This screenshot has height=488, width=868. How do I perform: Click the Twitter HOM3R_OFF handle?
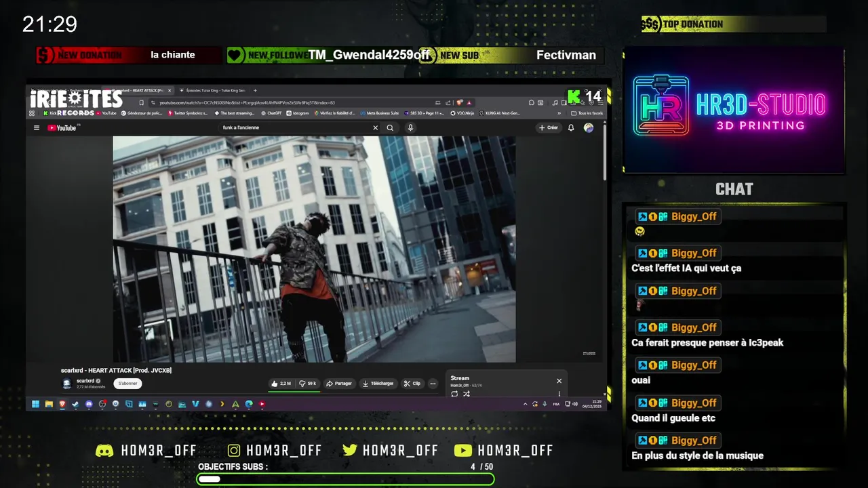click(401, 451)
